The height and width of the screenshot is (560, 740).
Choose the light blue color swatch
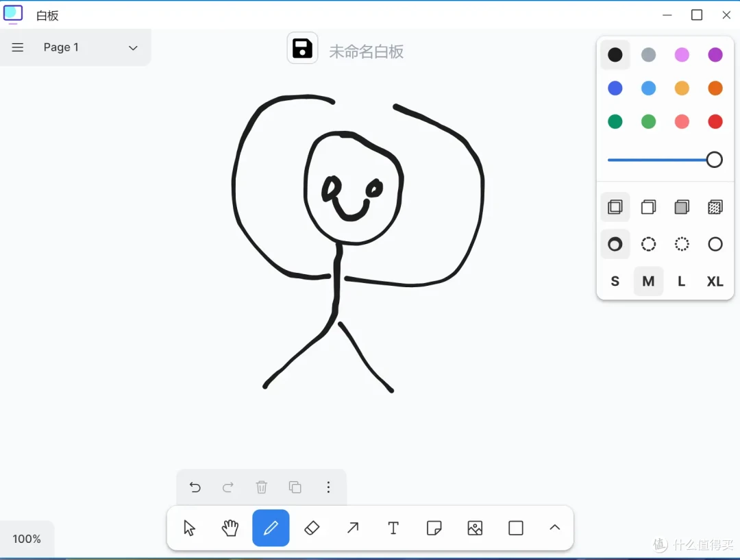(648, 88)
